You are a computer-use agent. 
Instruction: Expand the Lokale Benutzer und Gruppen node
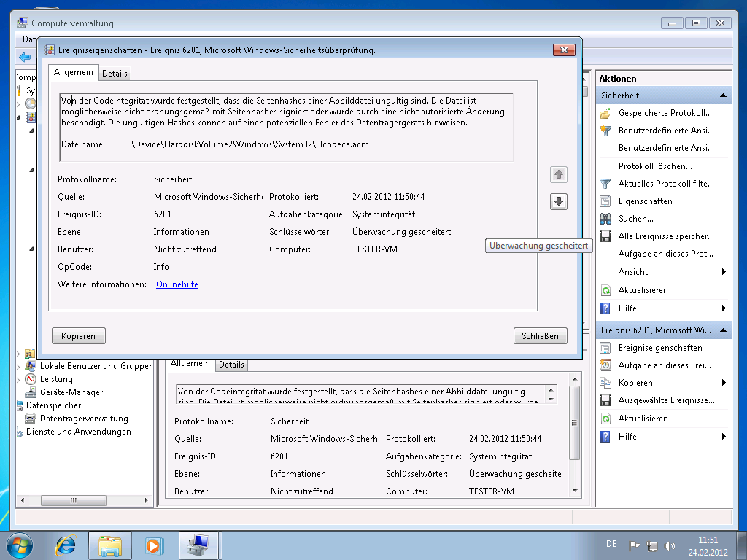coord(20,366)
